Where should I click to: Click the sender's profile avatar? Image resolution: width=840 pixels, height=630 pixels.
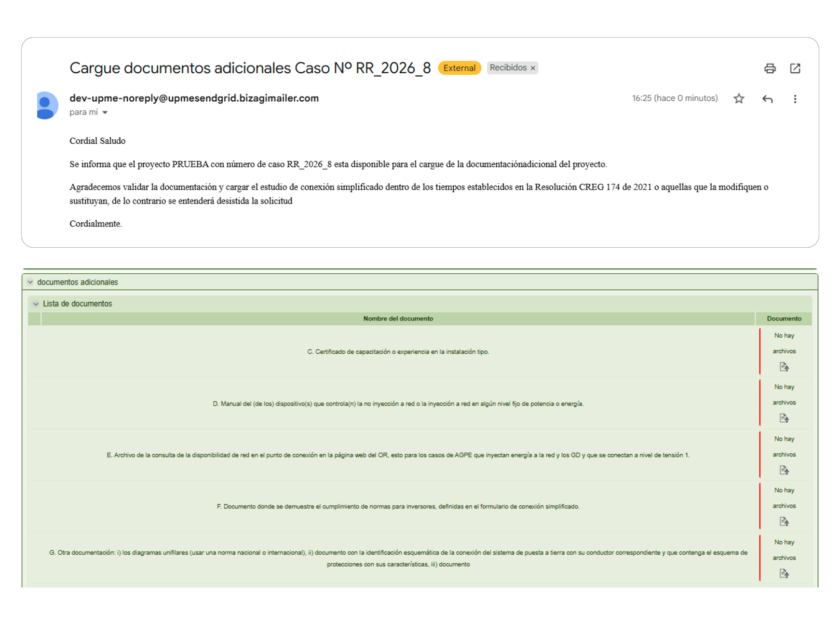pyautogui.click(x=47, y=105)
